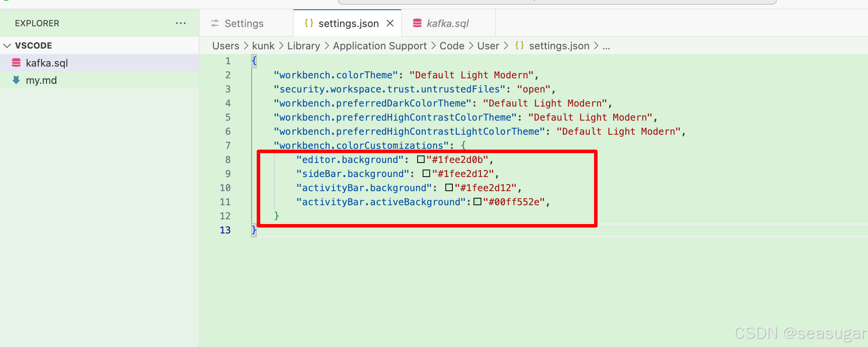
Task: Click the "activityBar.background" key text
Action: (x=364, y=188)
